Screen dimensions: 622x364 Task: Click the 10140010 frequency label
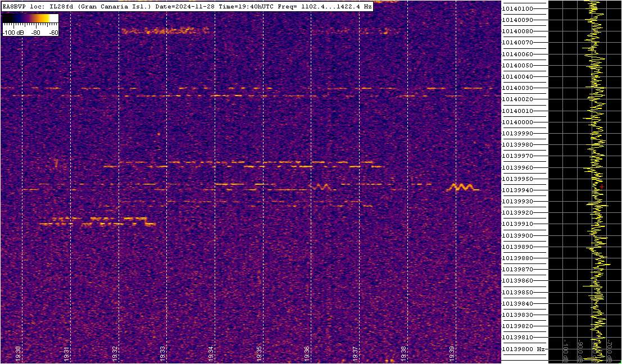pos(517,111)
